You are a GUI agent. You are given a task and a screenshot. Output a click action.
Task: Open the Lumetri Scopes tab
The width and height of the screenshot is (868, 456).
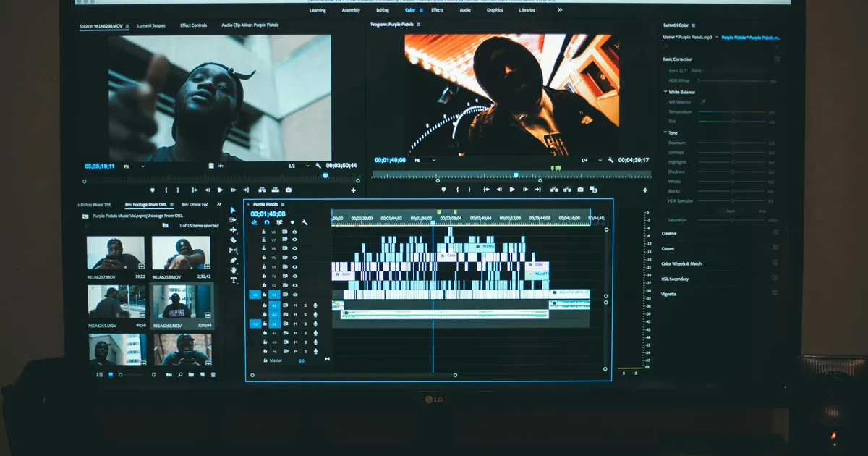153,25
